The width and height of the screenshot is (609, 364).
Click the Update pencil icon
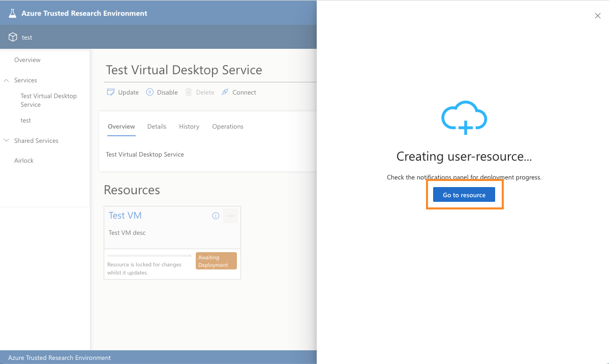point(111,92)
